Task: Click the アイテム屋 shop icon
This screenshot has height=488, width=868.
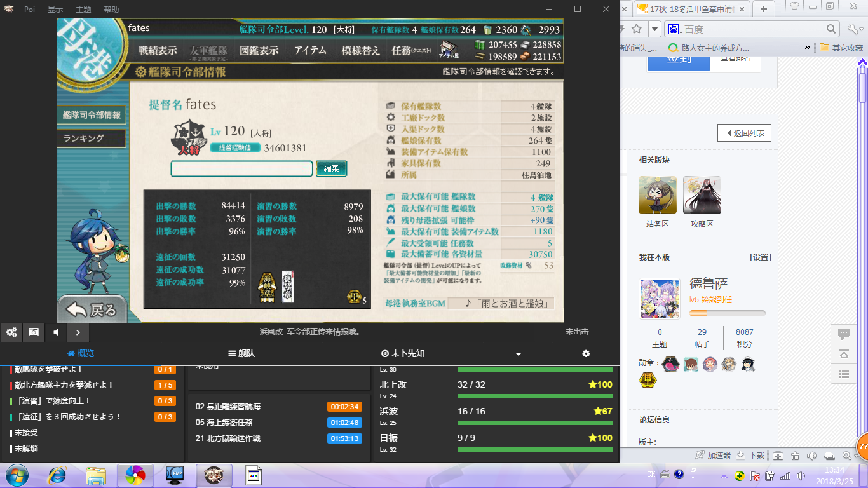Action: pos(449,50)
